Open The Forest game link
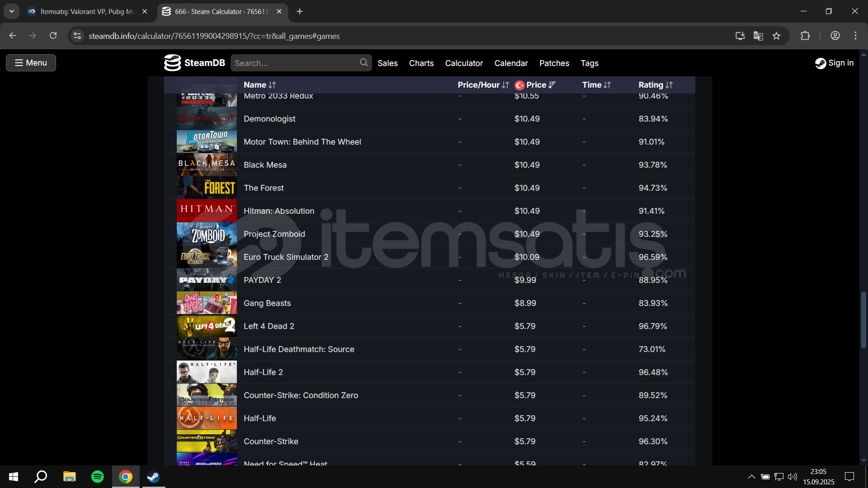The height and width of the screenshot is (488, 868). point(264,188)
